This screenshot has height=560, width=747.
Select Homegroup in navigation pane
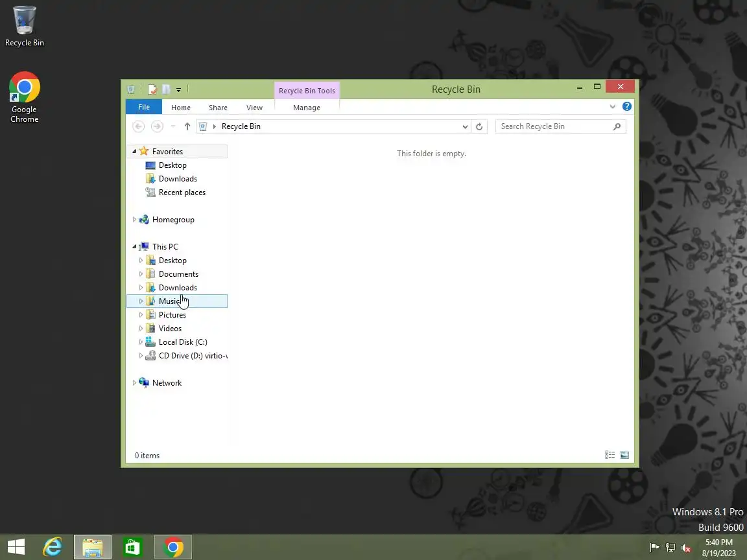pos(173,220)
